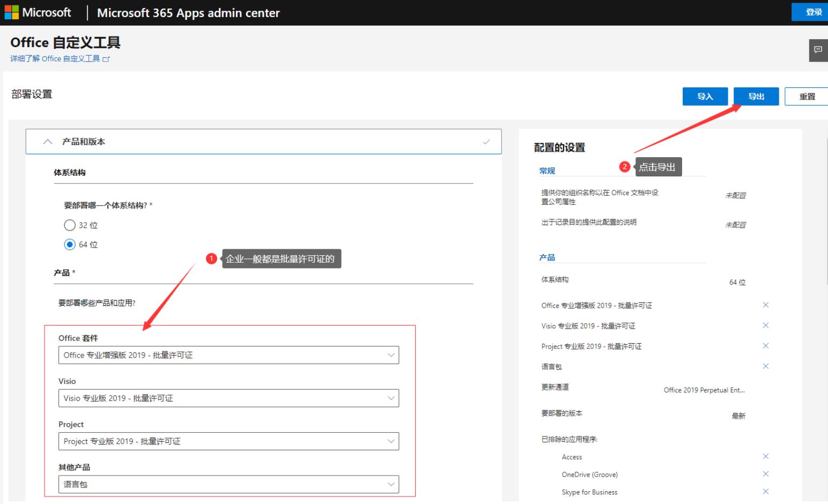Select the 32 位 architecture option
The height and width of the screenshot is (504, 828).
(70, 225)
